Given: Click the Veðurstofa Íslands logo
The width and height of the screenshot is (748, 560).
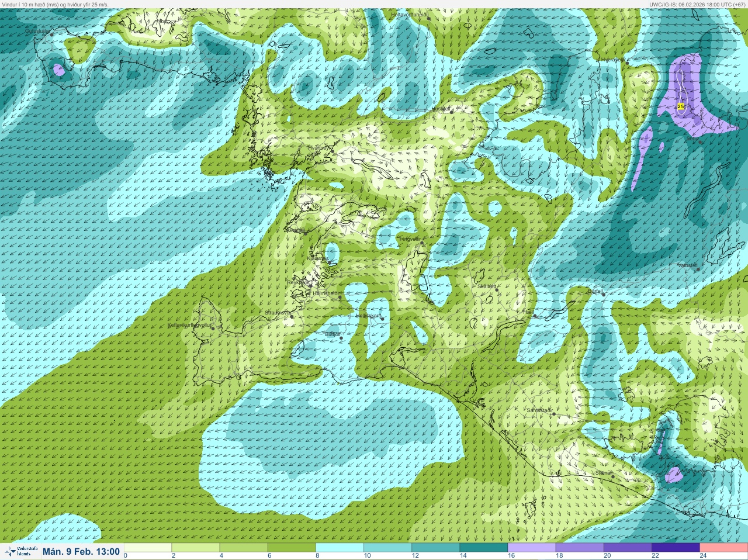Looking at the screenshot, I should point(21,551).
